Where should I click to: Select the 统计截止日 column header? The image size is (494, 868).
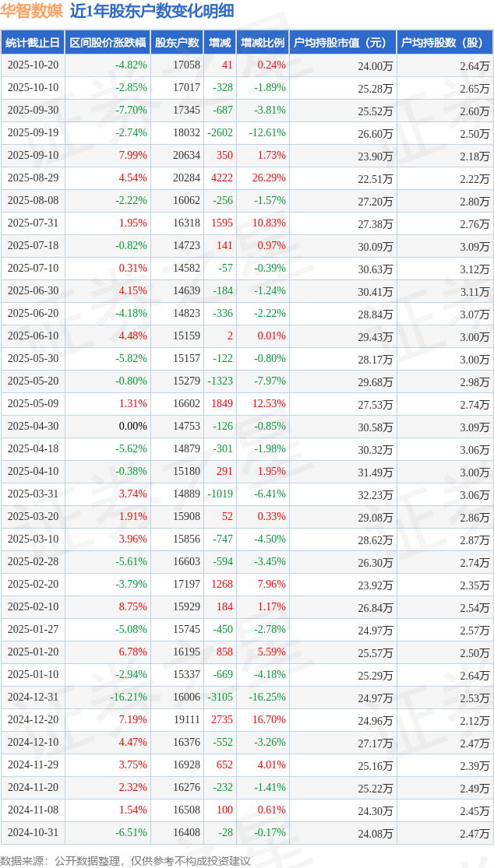[33, 43]
